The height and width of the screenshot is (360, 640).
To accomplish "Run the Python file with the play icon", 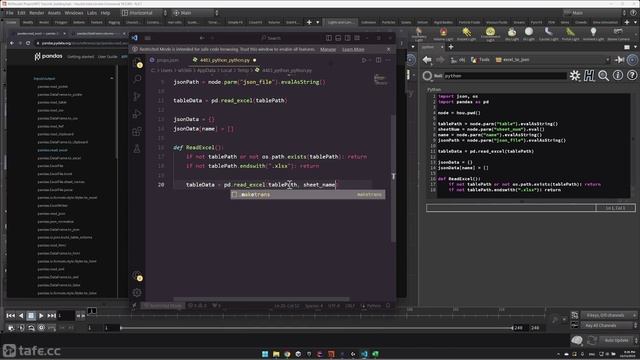I will tap(364, 60).
